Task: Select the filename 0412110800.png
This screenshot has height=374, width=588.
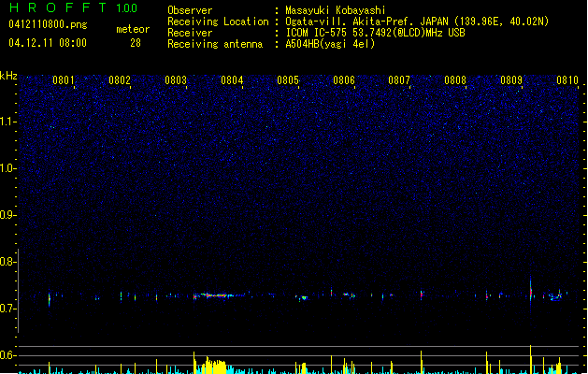Action: click(48, 24)
